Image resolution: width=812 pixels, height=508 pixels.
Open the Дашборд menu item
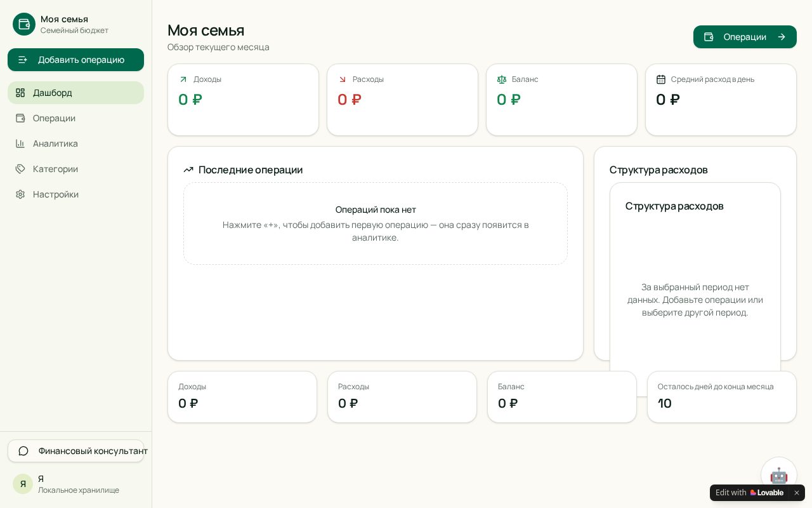(x=75, y=93)
